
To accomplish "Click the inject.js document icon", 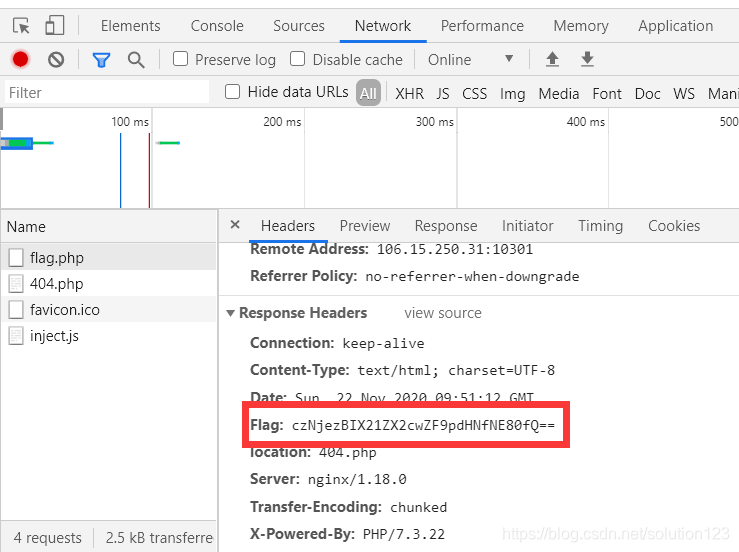I will (x=16, y=336).
